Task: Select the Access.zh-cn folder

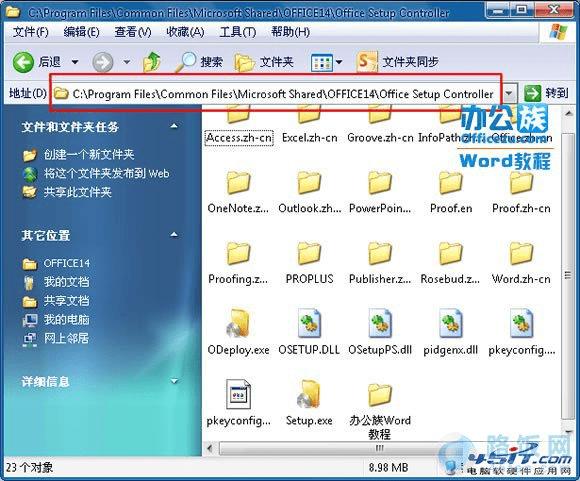Action: click(239, 126)
